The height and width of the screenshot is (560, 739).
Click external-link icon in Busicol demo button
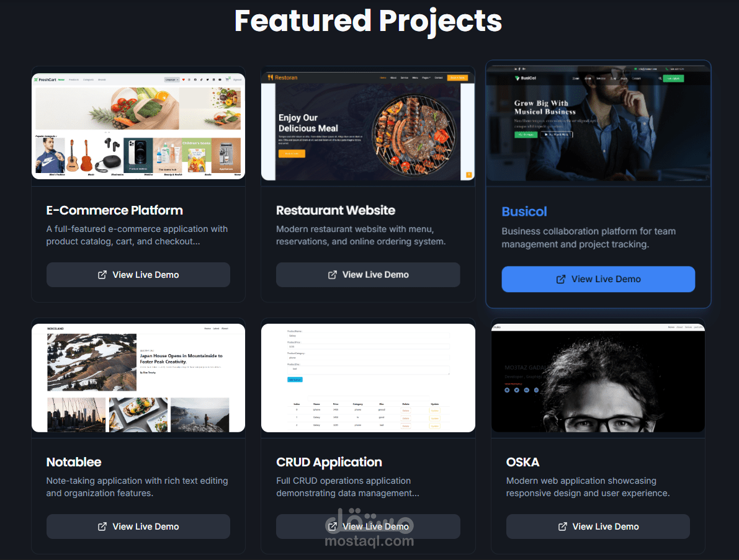tap(561, 279)
